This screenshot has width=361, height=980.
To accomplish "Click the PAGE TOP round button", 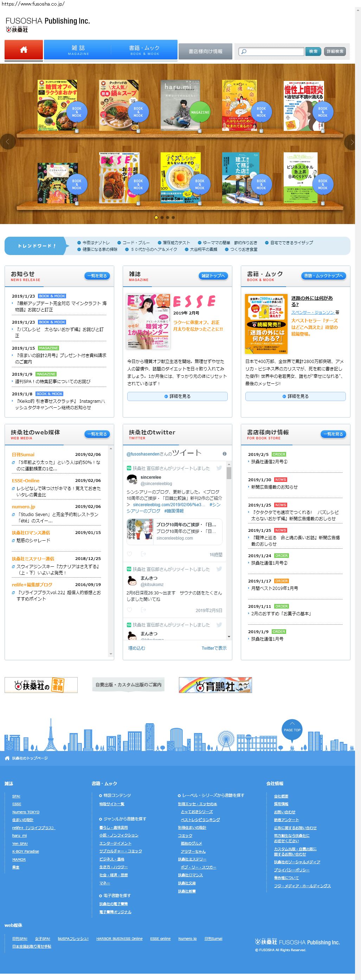I will tap(292, 730).
